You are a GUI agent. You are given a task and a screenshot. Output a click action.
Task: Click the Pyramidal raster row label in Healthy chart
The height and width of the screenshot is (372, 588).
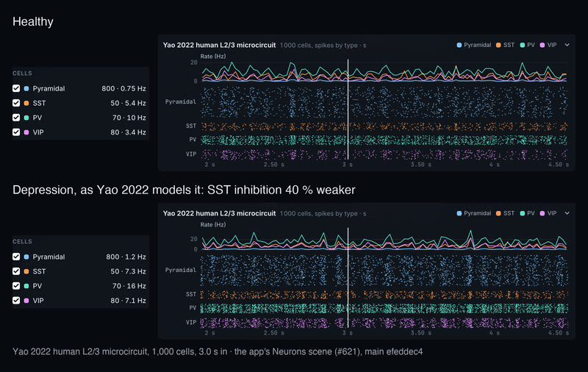pos(181,101)
